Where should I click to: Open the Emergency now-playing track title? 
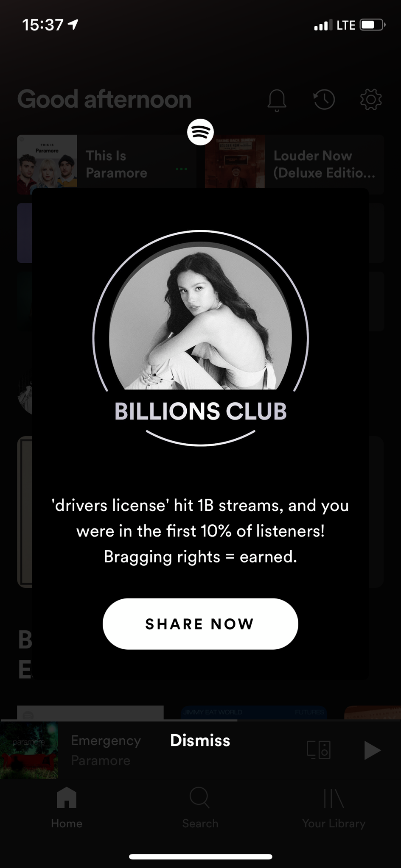click(106, 740)
